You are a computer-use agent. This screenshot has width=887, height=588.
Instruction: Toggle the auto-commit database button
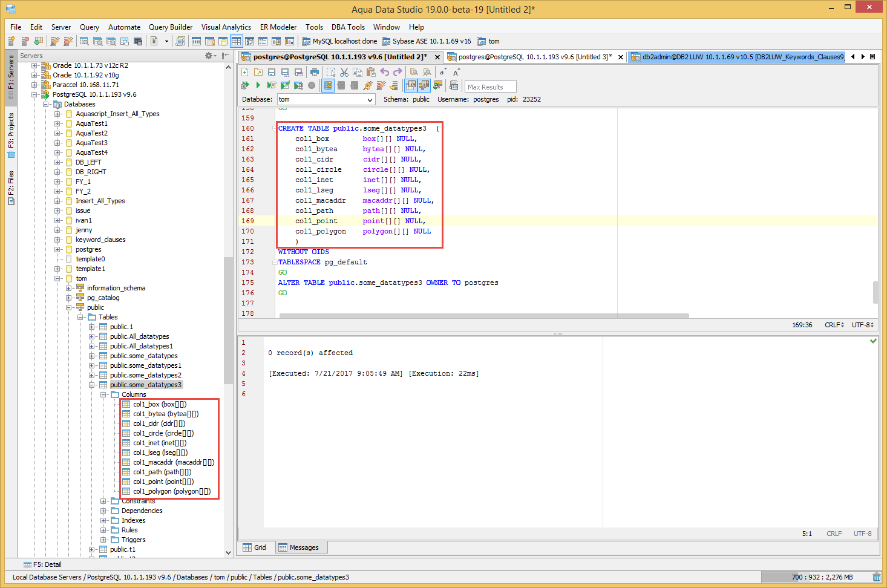pyautogui.click(x=328, y=85)
